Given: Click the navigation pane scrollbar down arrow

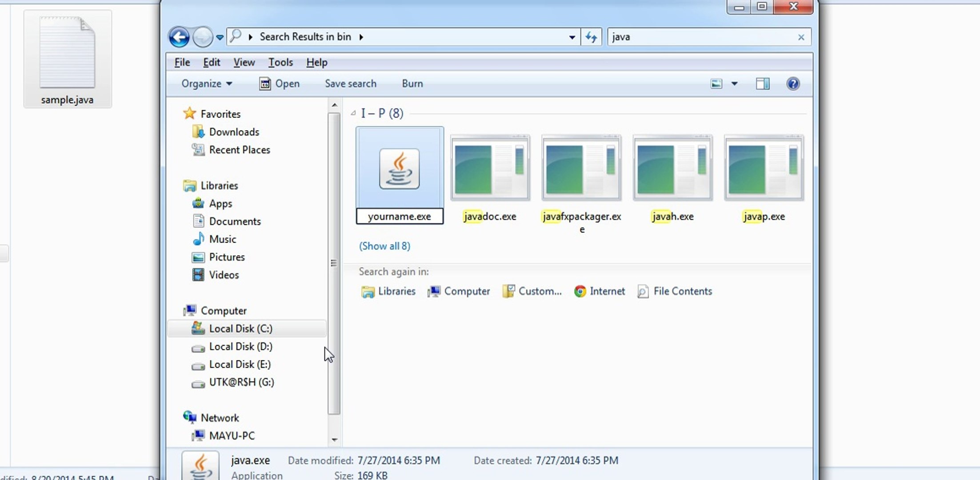Looking at the screenshot, I should tap(334, 440).
